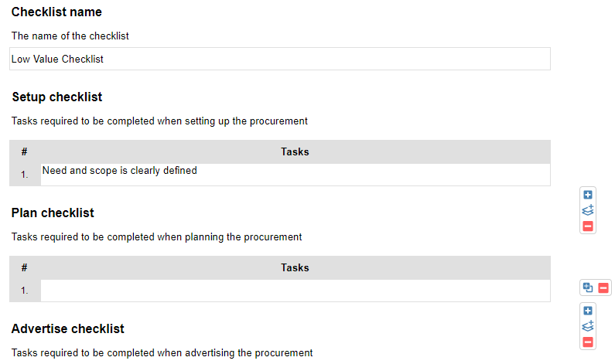Click the red minus icon beside Advertise checklist heading
Image resolution: width=615 pixels, height=364 pixels.
pos(588,342)
